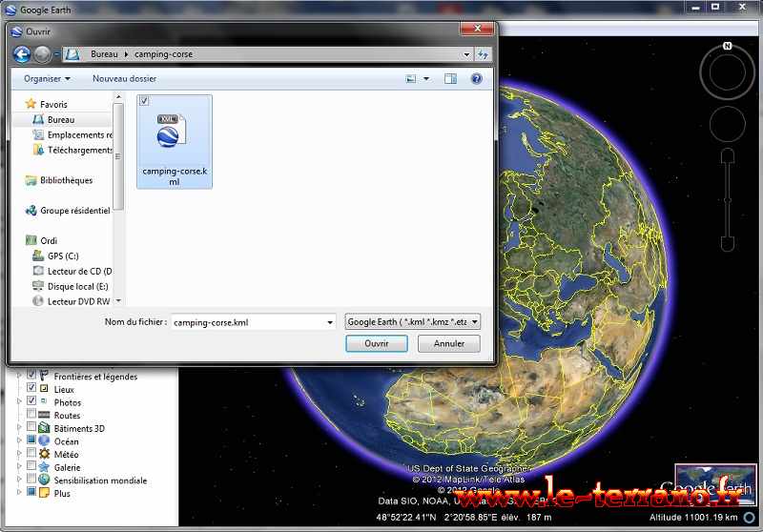This screenshot has height=532, width=763.
Task: Expand the Bâtiments 3D layer
Action: pos(19,427)
